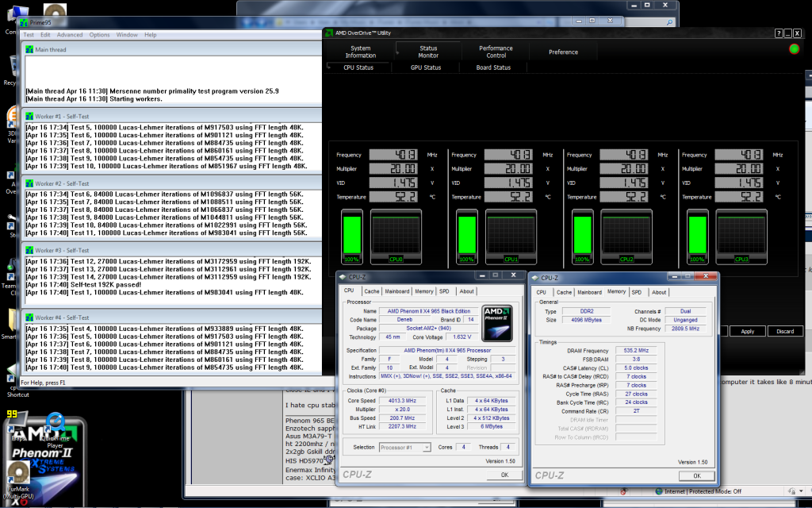Open CPU tab in the CPU-Z memory window
The width and height of the screenshot is (812, 508).
(541, 292)
